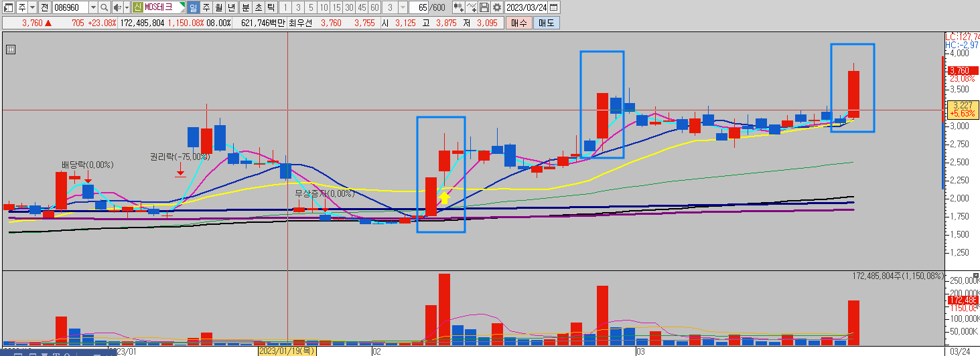The image size is (980, 356).
Task: Click the stock search magnifier icon
Action: pyautogui.click(x=104, y=7)
